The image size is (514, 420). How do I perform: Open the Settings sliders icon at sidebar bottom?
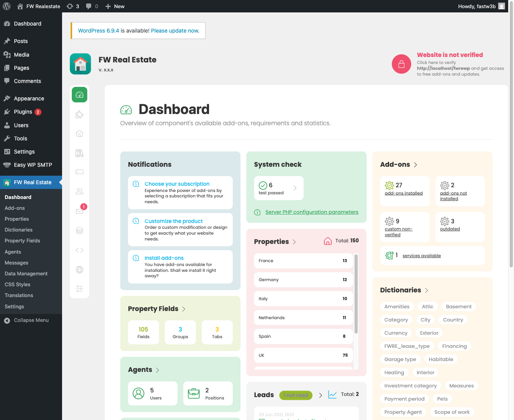pos(80,289)
